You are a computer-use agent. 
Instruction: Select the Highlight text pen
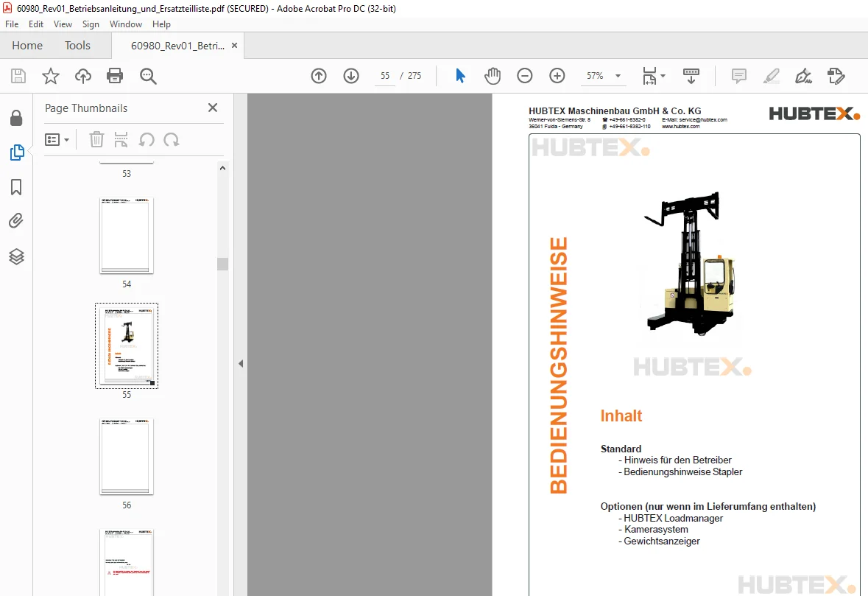click(x=771, y=76)
